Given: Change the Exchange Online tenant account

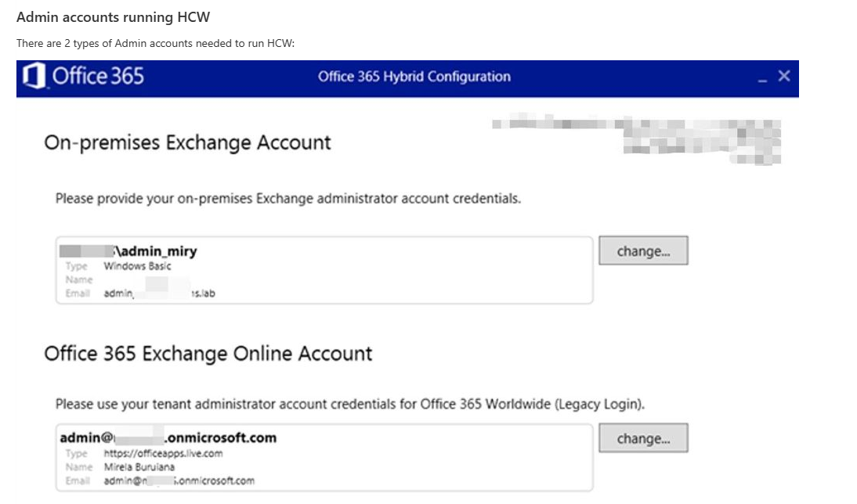Looking at the screenshot, I should (x=643, y=438).
